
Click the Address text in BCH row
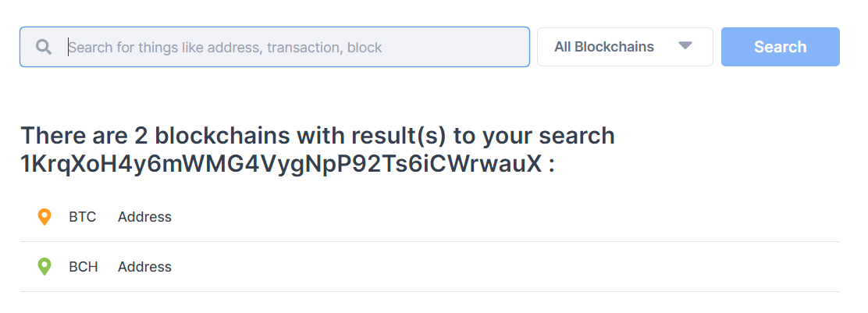(144, 266)
